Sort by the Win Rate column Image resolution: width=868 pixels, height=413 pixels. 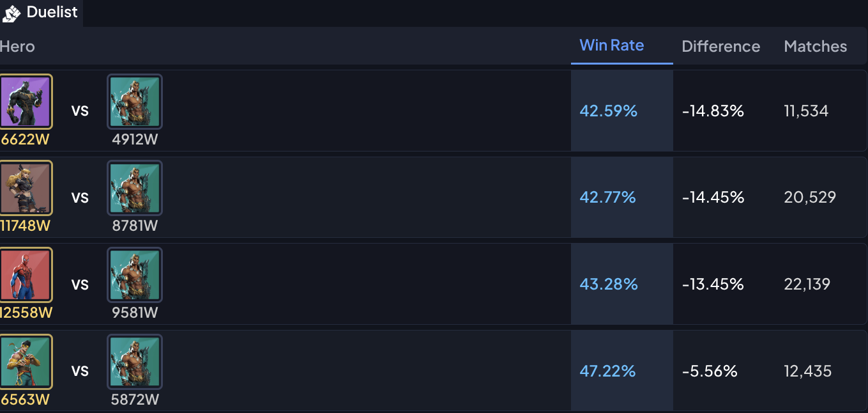pos(612,45)
